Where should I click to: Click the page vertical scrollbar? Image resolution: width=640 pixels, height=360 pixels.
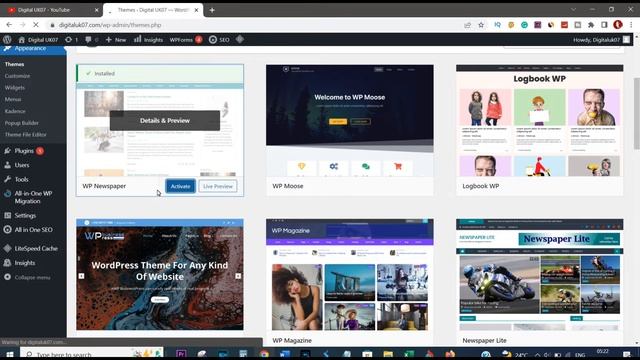636,113
